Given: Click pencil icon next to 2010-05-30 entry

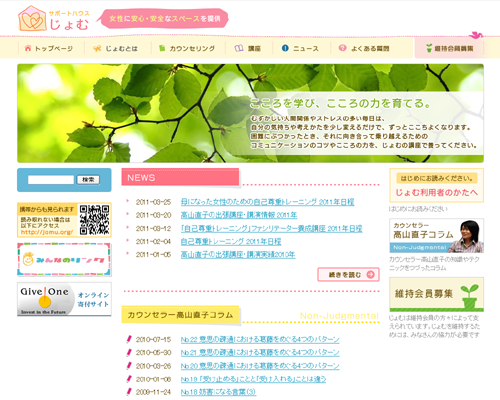Looking at the screenshot, I should tap(129, 352).
